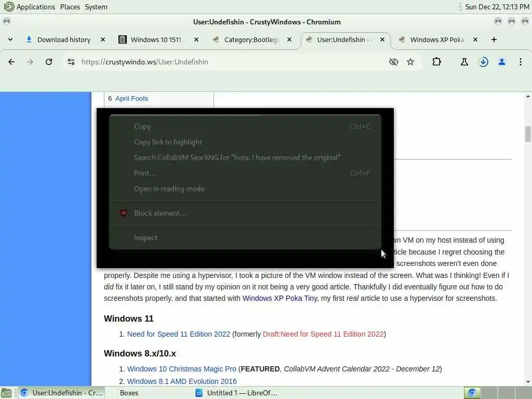Close the Download history tab
This screenshot has height=399, width=532.
[x=103, y=39]
